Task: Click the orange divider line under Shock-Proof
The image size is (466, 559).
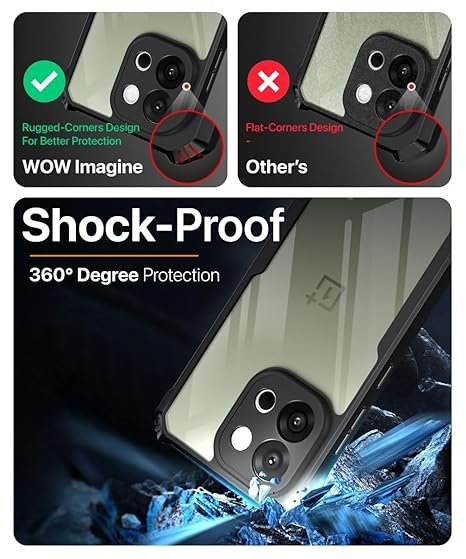Action: point(114,256)
